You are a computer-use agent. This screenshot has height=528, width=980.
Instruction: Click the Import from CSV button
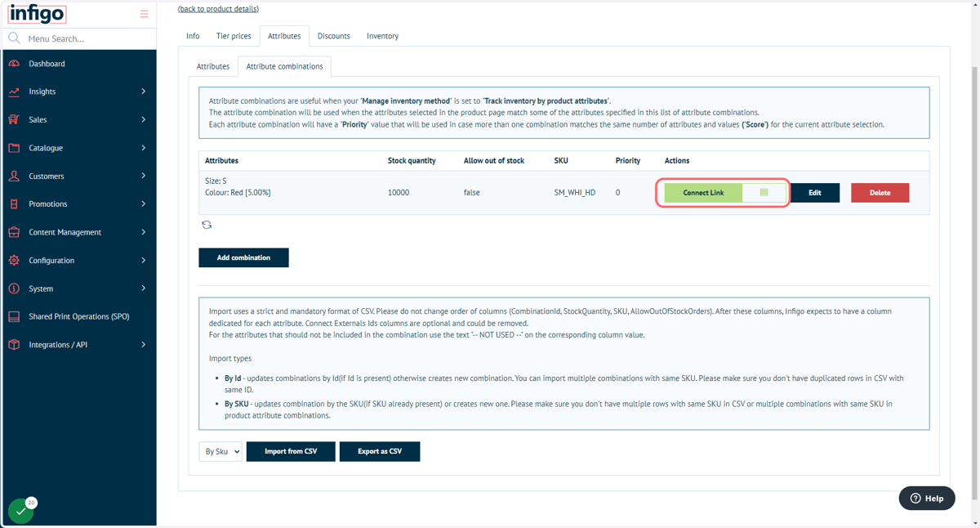(x=291, y=451)
